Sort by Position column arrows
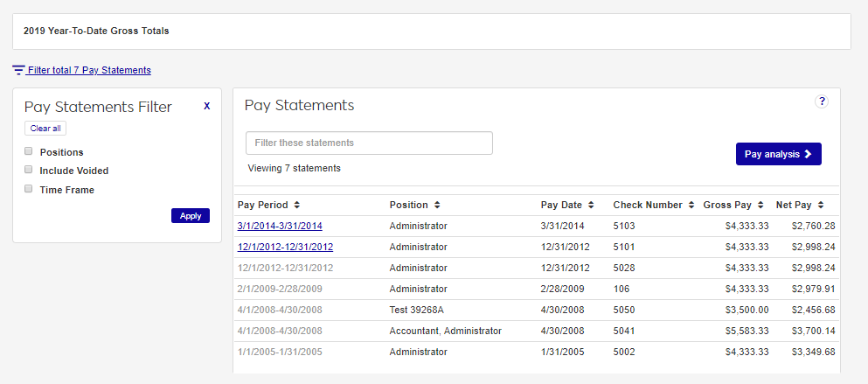This screenshot has width=868, height=384. 437,206
